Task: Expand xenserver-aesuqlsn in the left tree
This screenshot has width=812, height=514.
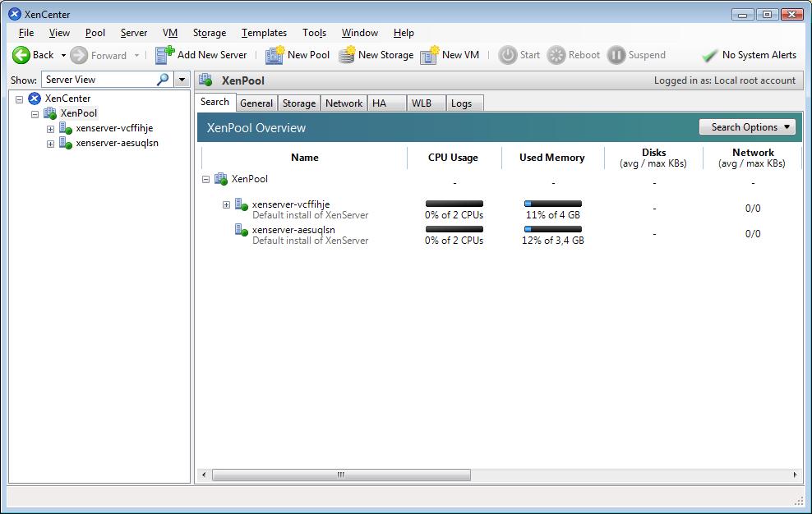Action: (50, 144)
